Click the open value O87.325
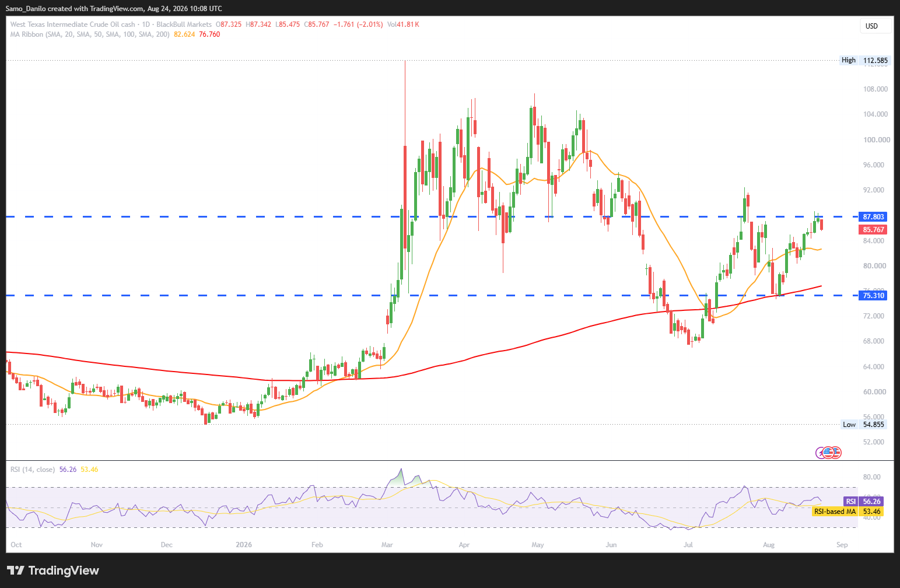 tap(229, 24)
